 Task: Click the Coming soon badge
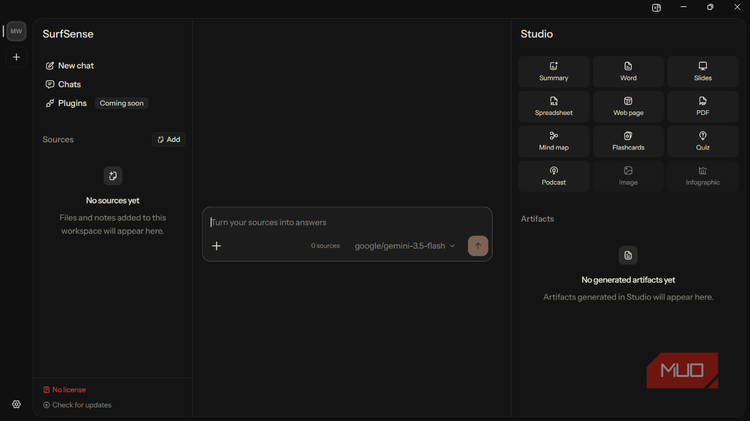(121, 103)
